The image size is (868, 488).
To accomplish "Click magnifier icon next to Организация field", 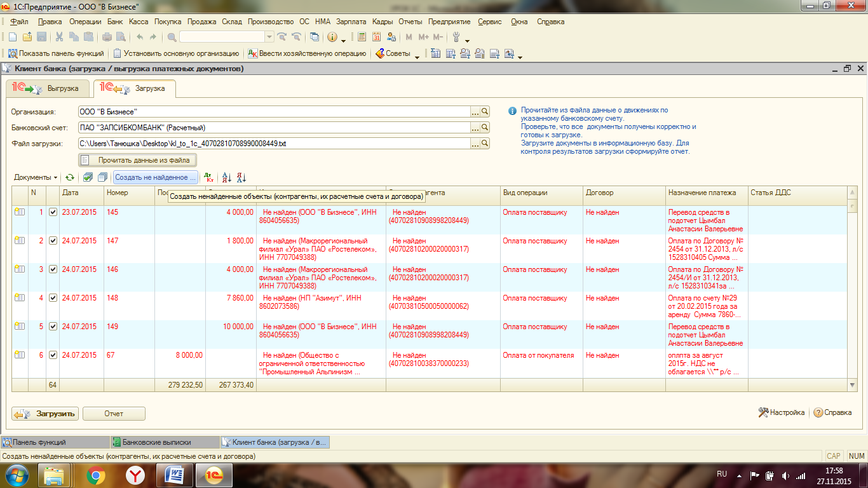I will 485,111.
